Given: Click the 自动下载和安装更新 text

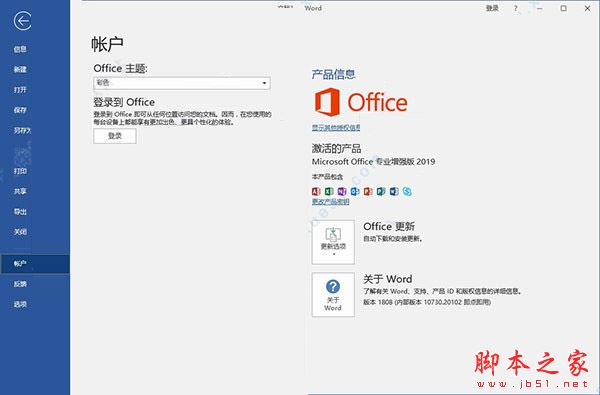Looking at the screenshot, I should pos(393,238).
